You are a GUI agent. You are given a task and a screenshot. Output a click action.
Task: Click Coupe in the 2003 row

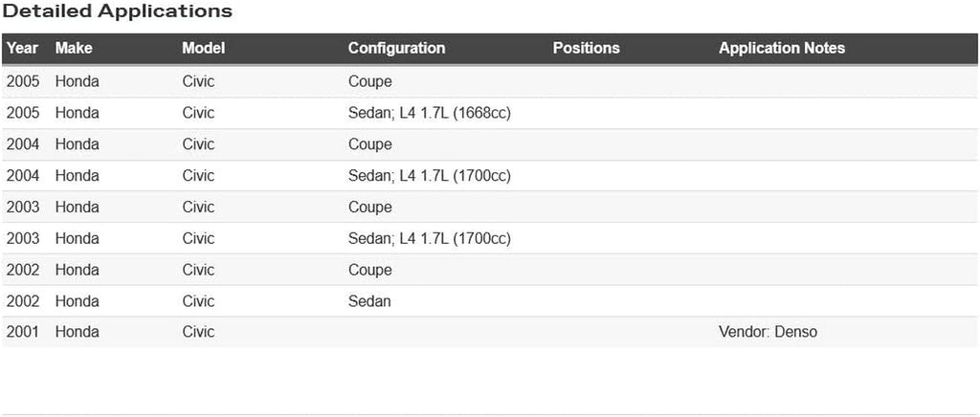point(369,207)
